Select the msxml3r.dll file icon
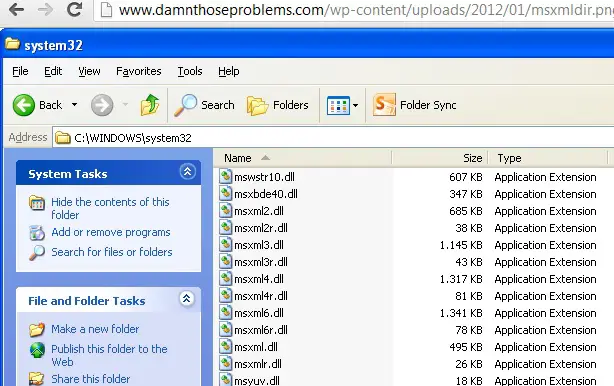614x386 pixels. [226, 262]
